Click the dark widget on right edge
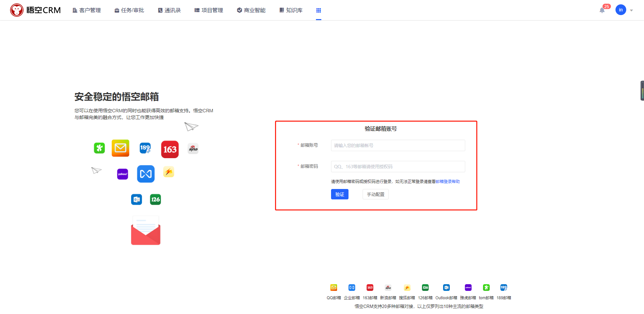The image size is (644, 314). (642, 90)
